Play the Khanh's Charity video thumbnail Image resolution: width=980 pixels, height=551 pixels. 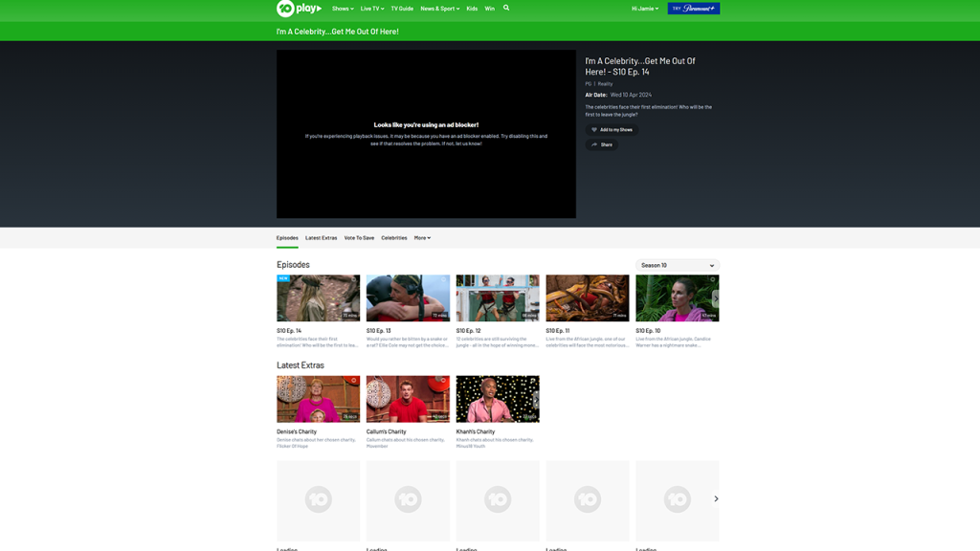click(x=498, y=399)
